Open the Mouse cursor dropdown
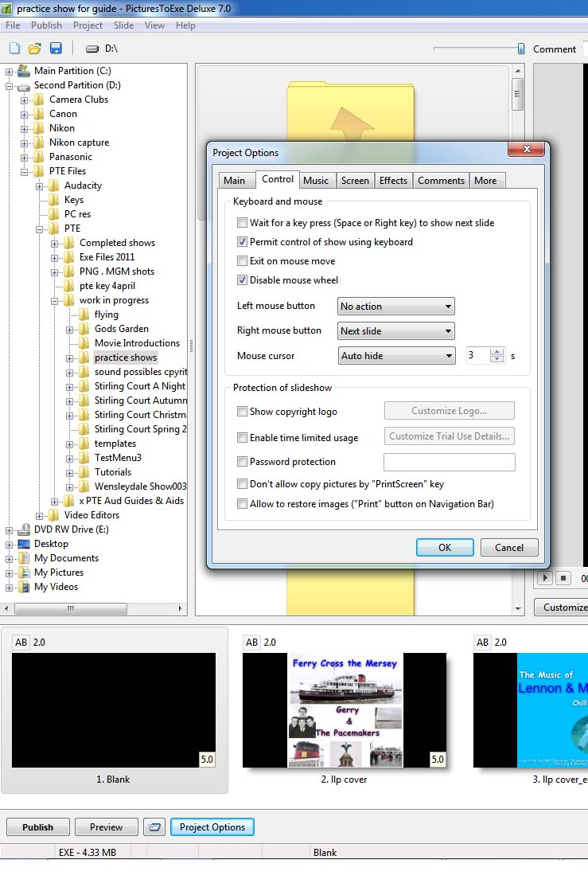Screen dimensions: 588x891 tap(396, 356)
